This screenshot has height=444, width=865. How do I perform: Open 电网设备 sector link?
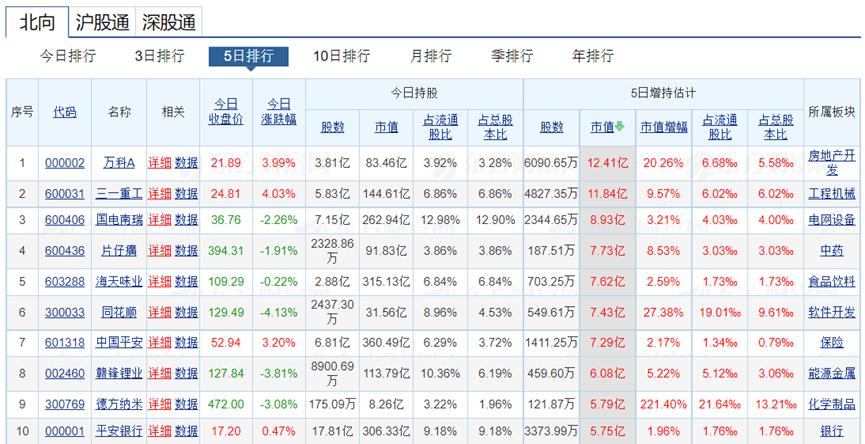(x=831, y=220)
